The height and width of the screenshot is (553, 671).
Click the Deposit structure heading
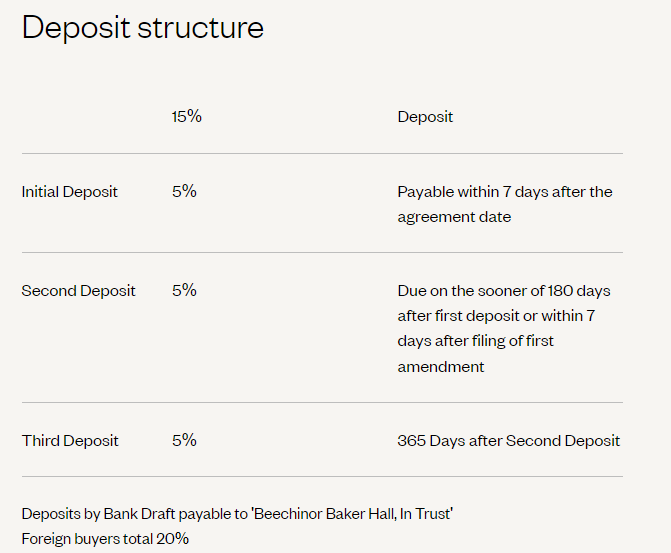click(x=143, y=28)
